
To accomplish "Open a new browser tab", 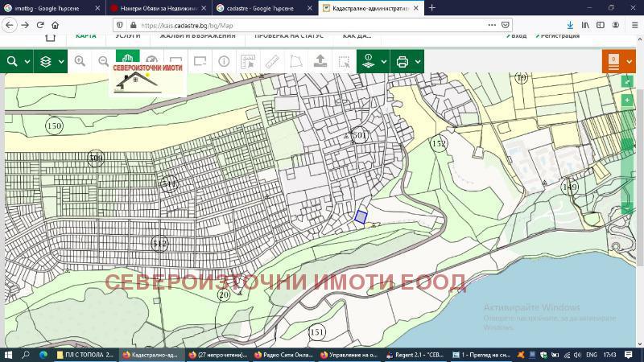I will coord(432,8).
